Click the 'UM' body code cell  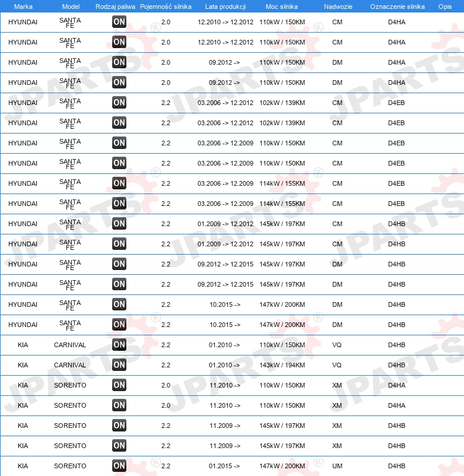click(337, 466)
